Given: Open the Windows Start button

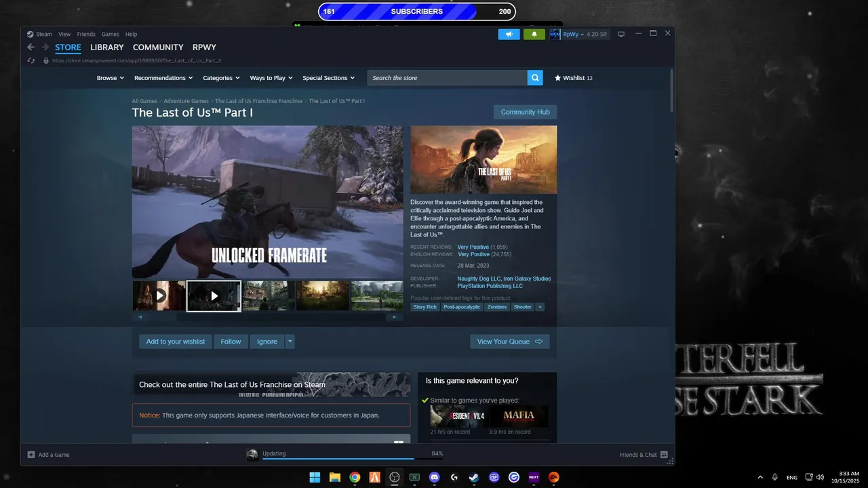Looking at the screenshot, I should [x=315, y=477].
